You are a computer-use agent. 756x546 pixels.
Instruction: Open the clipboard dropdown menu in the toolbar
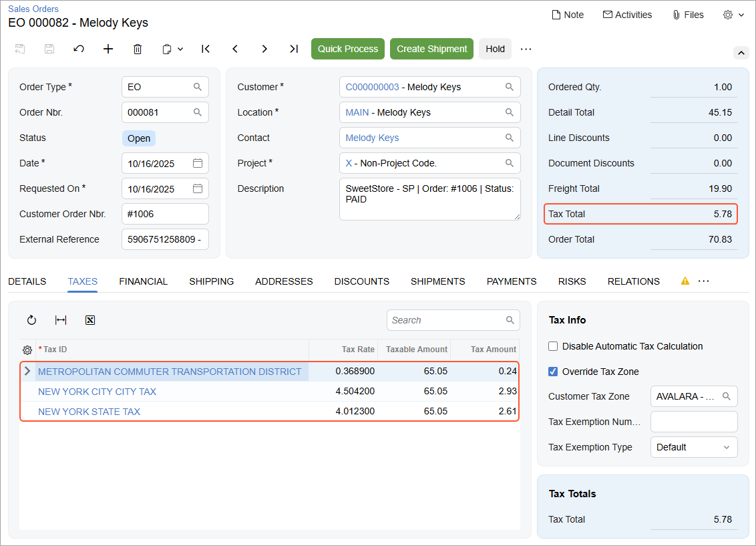point(172,49)
